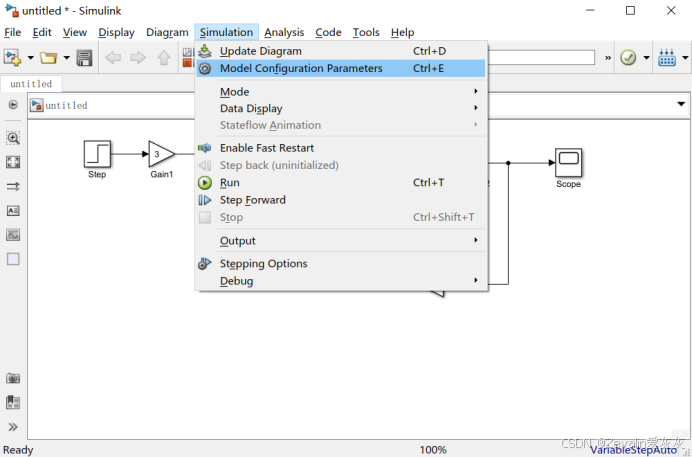Expand the Open folder dropdown arrow
The image size is (692, 457).
point(66,58)
